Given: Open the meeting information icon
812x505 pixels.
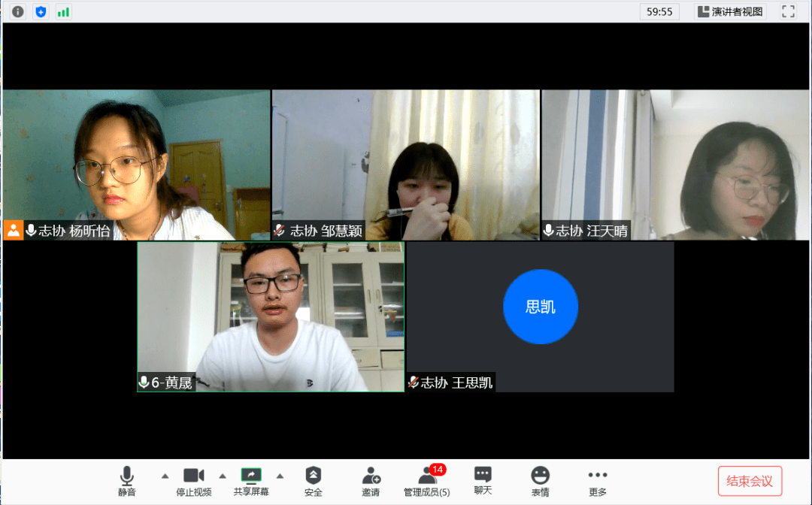Looking at the screenshot, I should 17,11.
